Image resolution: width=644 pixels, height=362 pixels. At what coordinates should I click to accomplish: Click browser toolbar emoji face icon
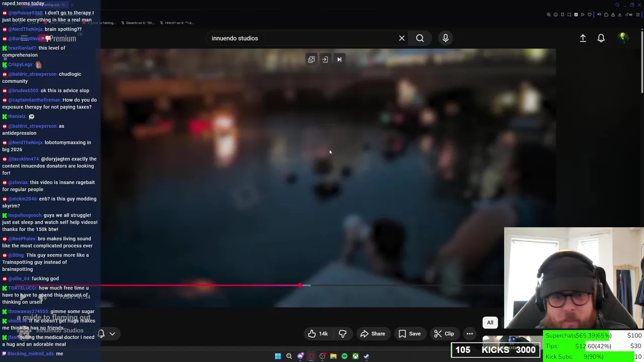(x=555, y=15)
